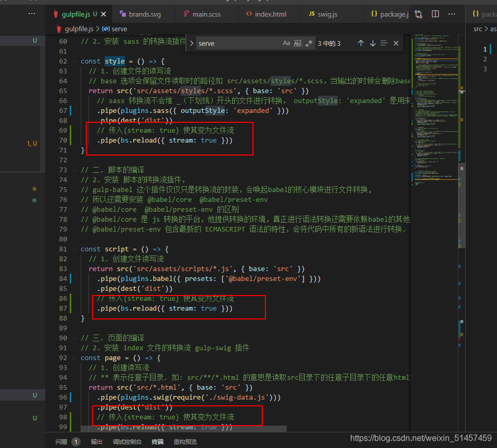This screenshot has height=448, width=497.
Task: Click the minimap code overview
Action: click(x=435, y=109)
